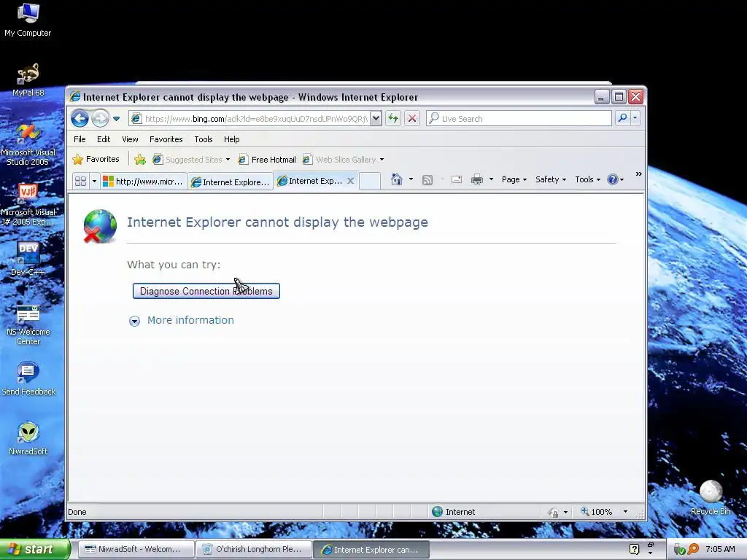Expand Suggested Sites dropdown

[228, 160]
